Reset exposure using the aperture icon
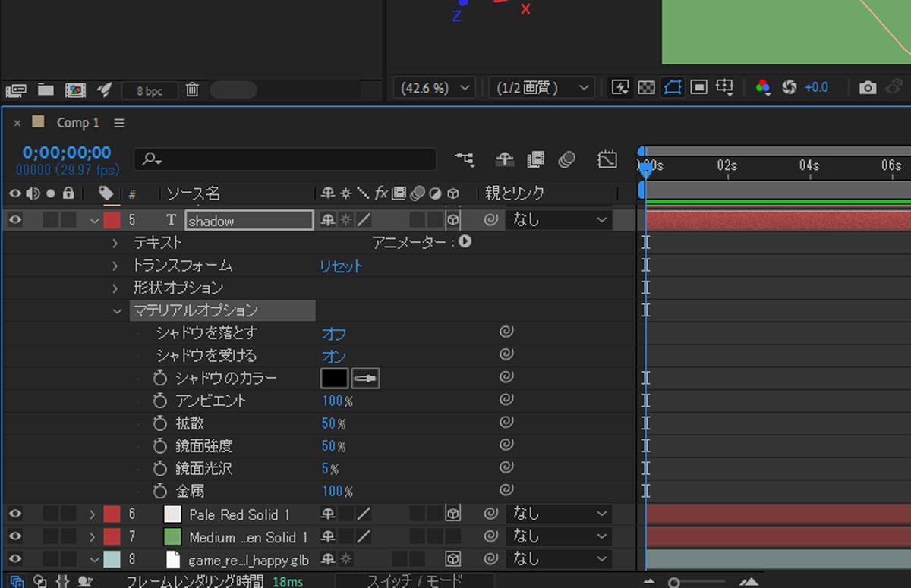Viewport: 911px width, 588px height. 790,87
